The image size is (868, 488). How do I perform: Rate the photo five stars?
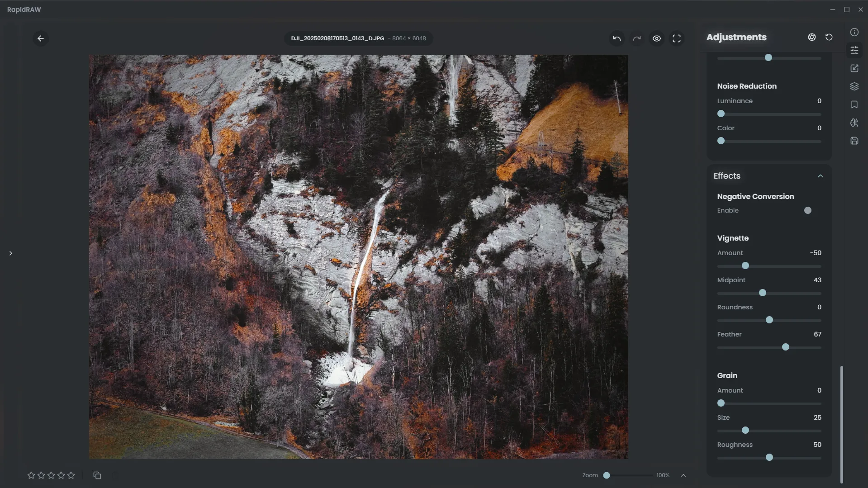pyautogui.click(x=71, y=475)
